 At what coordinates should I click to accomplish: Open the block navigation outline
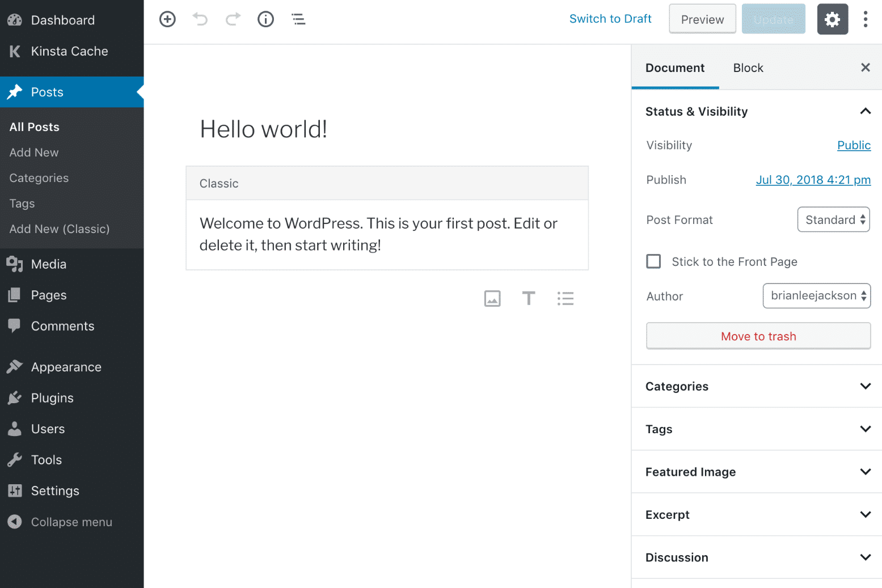298,19
